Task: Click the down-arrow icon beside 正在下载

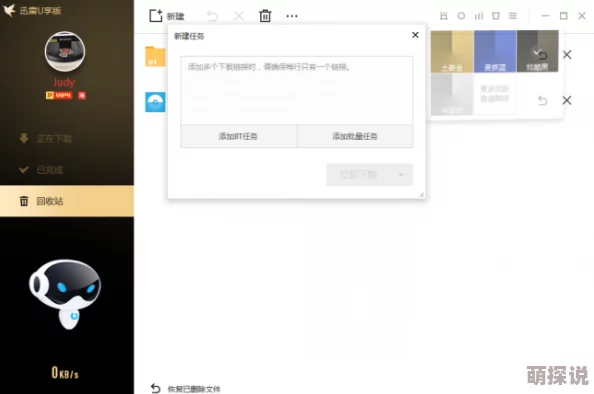Action: pos(24,139)
